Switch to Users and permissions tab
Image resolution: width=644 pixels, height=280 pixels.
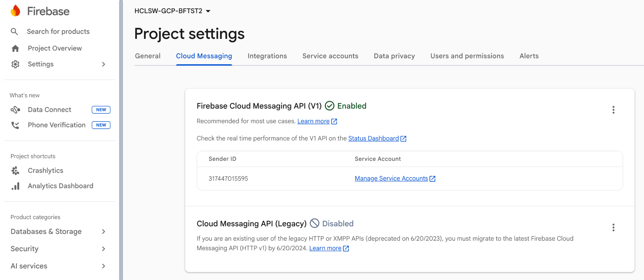pyautogui.click(x=467, y=56)
